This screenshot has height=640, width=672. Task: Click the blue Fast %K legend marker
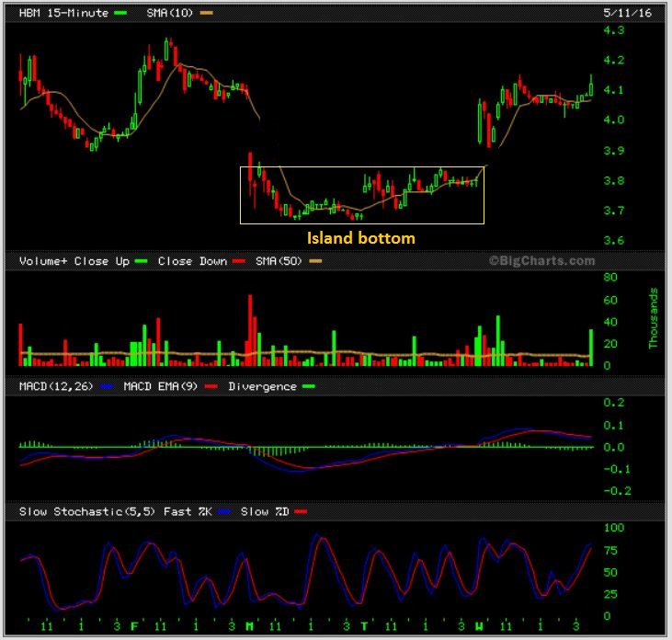click(224, 512)
